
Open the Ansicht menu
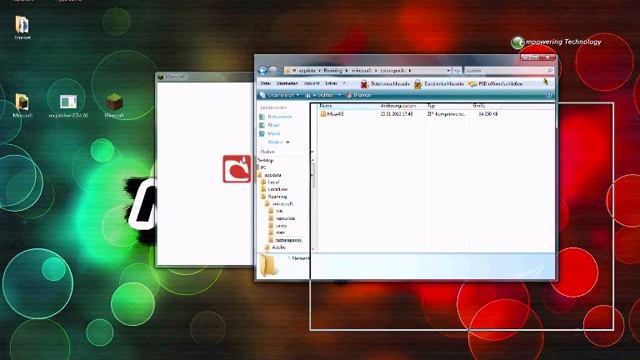(x=311, y=83)
